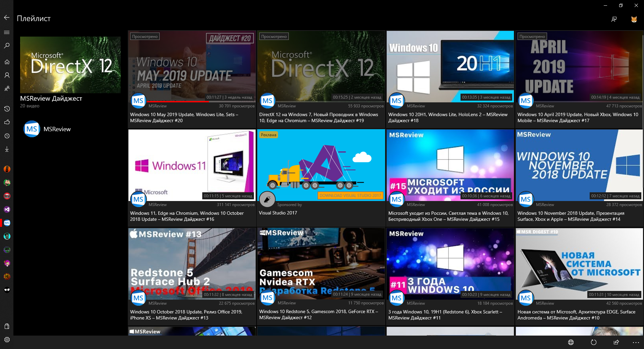Open the downloads arrow icon
The height and width of the screenshot is (349, 644).
tap(7, 149)
